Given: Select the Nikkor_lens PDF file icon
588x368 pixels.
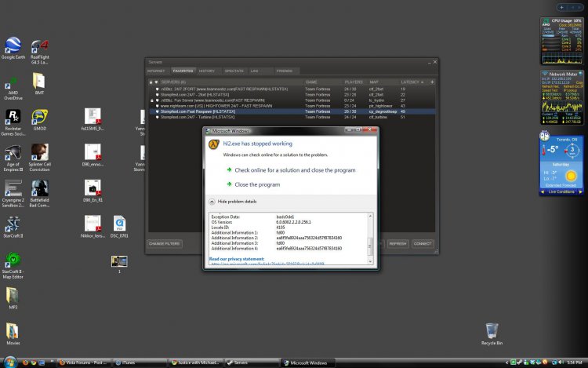Looking at the screenshot, I should (93, 227).
